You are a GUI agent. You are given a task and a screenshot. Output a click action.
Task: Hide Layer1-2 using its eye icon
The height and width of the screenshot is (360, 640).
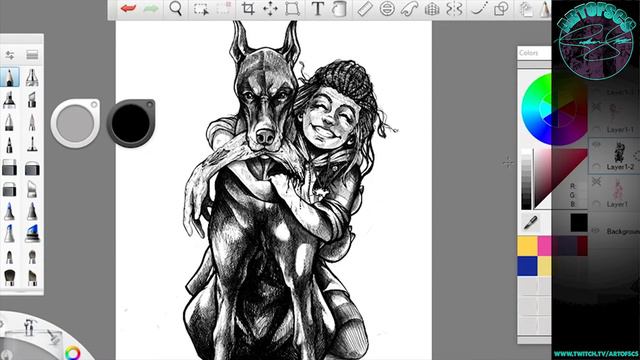[596, 144]
